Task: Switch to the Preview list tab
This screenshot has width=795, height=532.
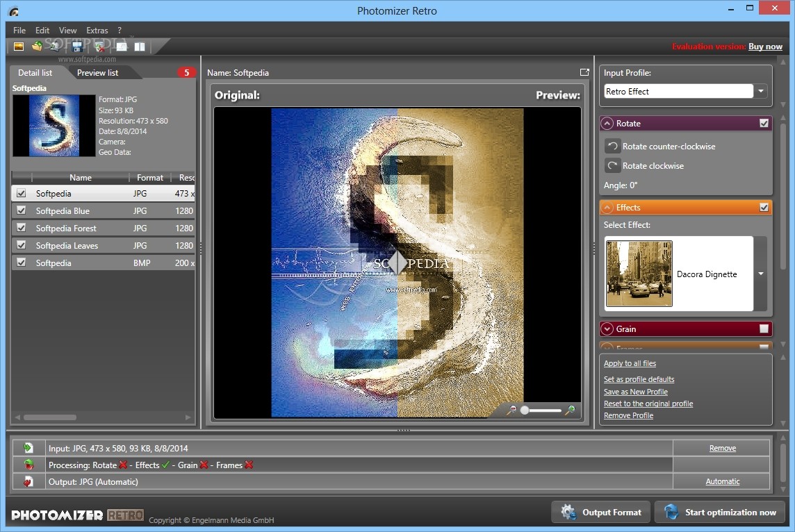Action: (x=97, y=73)
